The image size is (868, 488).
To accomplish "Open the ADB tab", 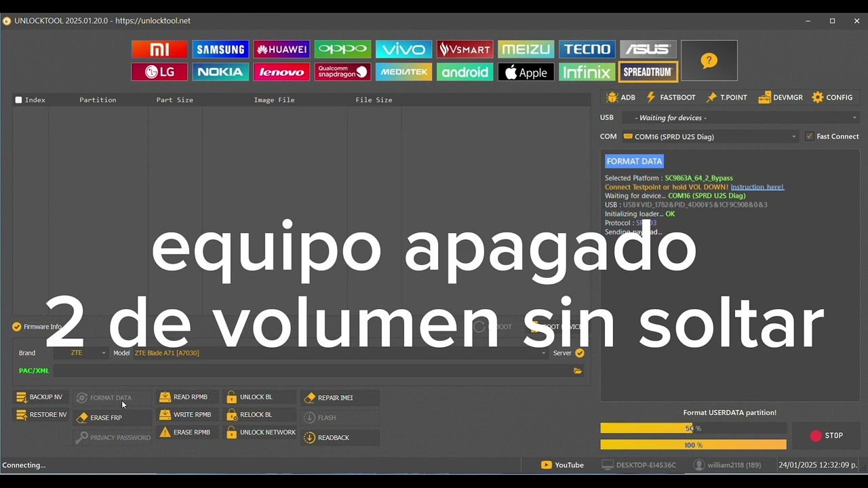I will coord(620,98).
